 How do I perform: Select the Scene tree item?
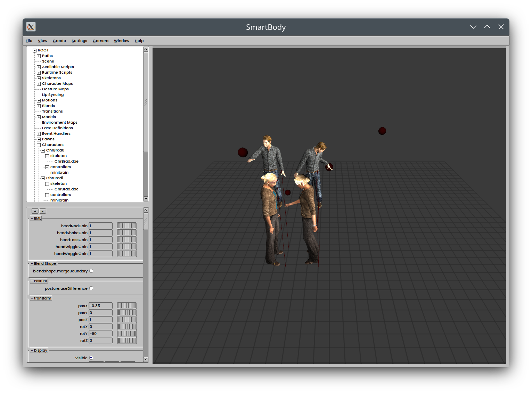coord(48,61)
